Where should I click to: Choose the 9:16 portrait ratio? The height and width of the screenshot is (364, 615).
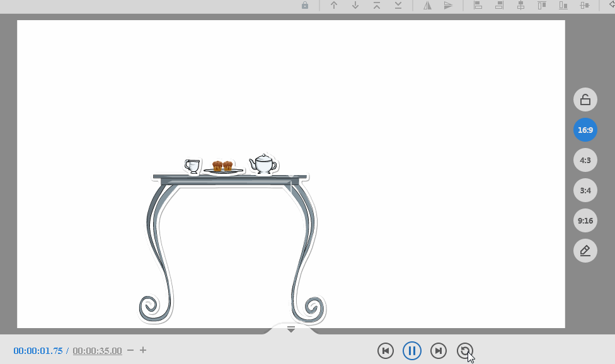tap(585, 220)
